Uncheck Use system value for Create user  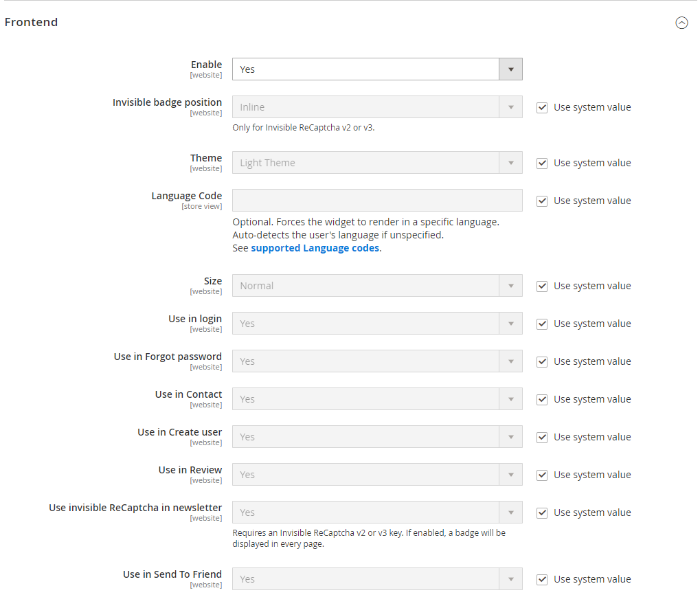(x=542, y=438)
